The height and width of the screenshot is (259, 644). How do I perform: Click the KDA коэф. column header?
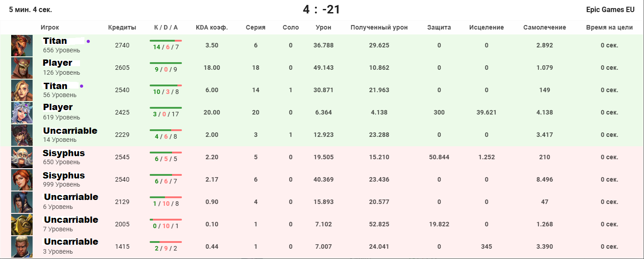(212, 27)
